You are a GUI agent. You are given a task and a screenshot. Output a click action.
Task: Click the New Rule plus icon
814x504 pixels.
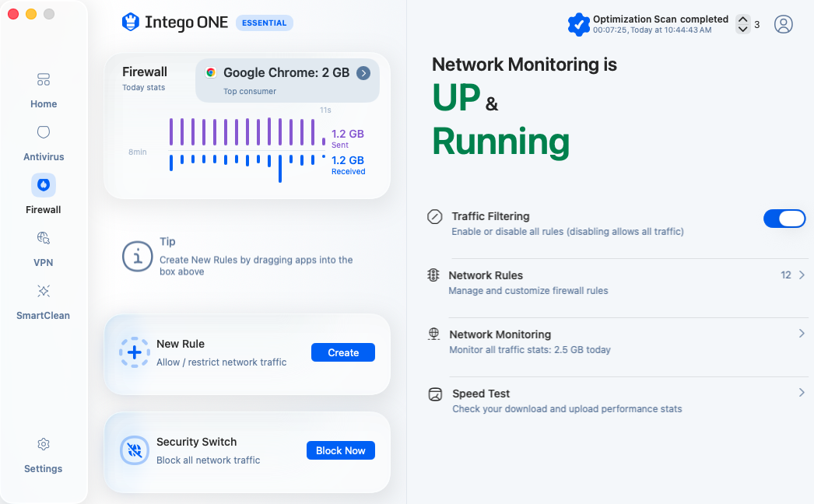pos(135,352)
